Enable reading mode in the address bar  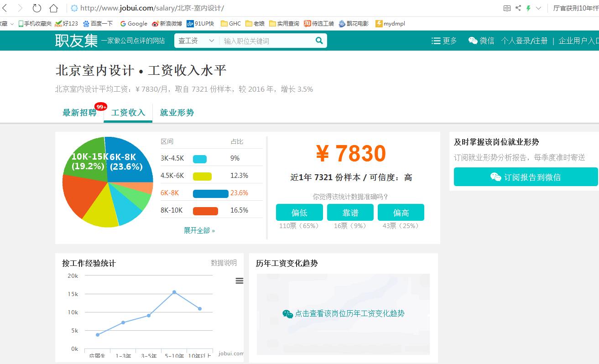click(x=506, y=8)
